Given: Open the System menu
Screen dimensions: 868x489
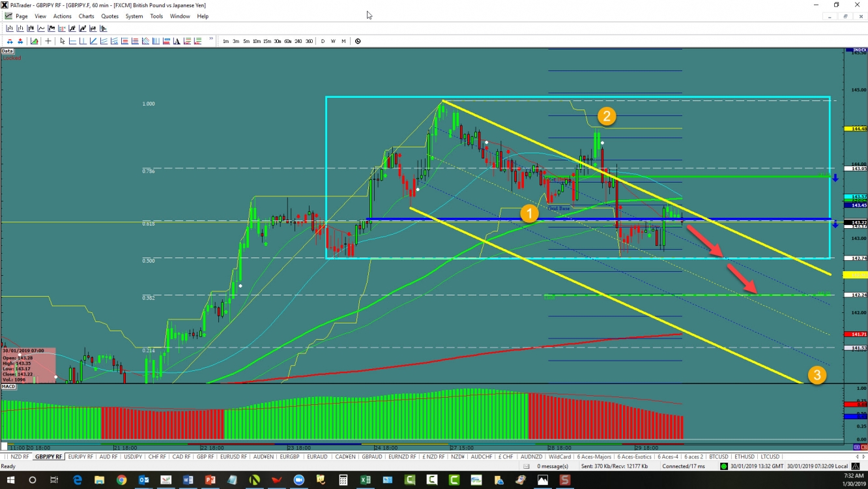Looking at the screenshot, I should (x=134, y=16).
